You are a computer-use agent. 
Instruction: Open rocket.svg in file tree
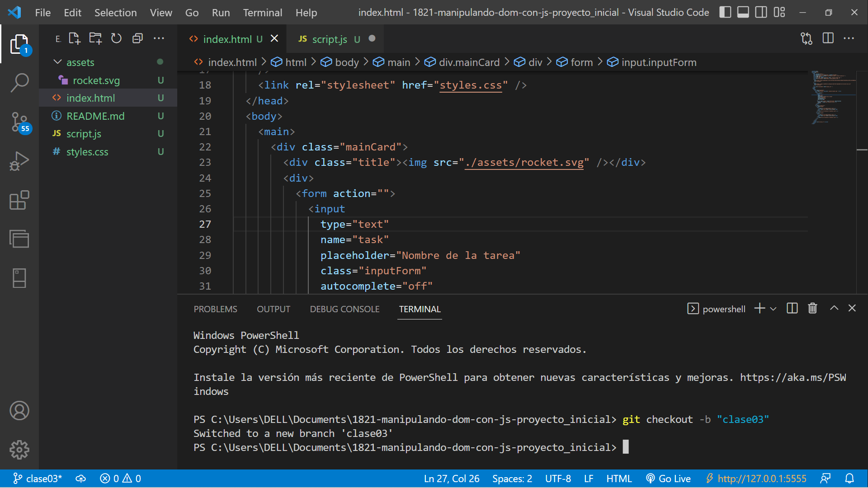108,80
